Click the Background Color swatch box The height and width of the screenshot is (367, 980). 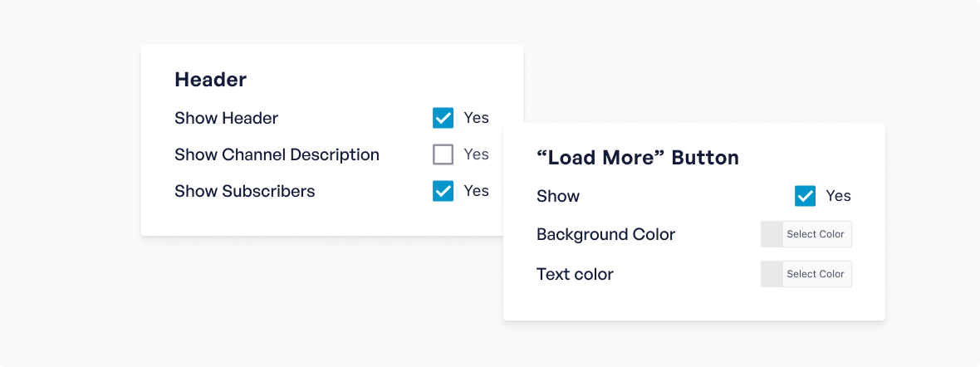pyautogui.click(x=772, y=234)
